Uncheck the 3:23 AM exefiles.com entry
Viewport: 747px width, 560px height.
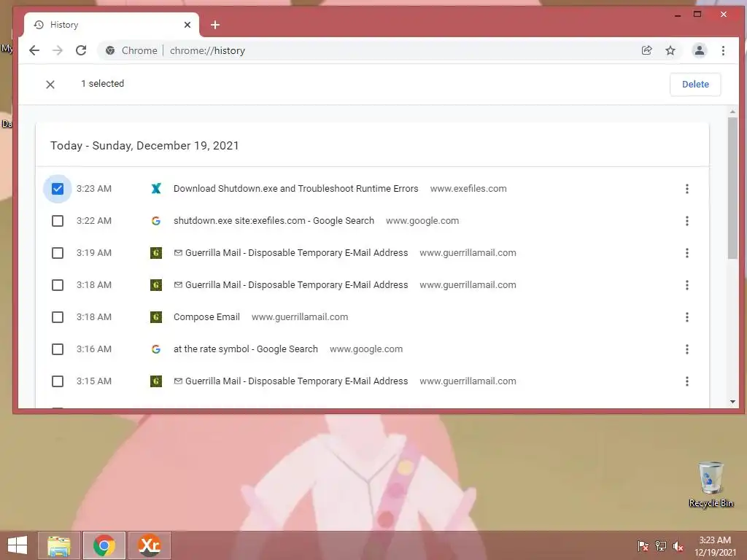coord(58,189)
